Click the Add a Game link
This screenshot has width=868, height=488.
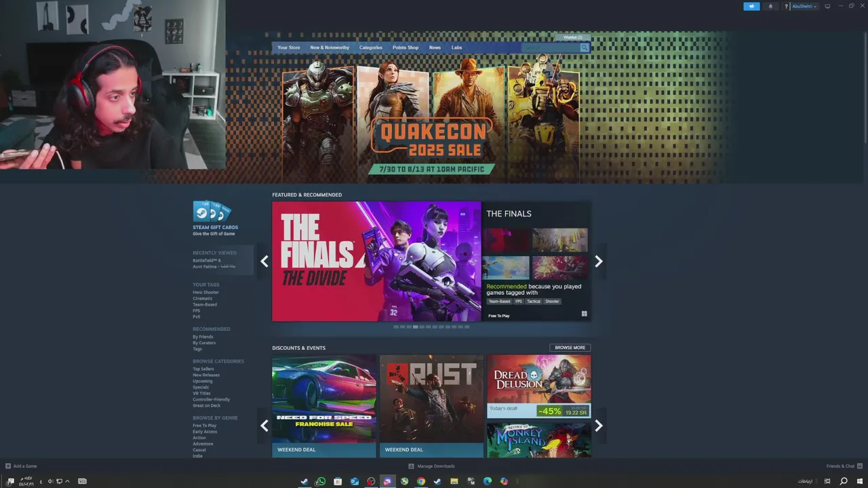[x=25, y=466]
